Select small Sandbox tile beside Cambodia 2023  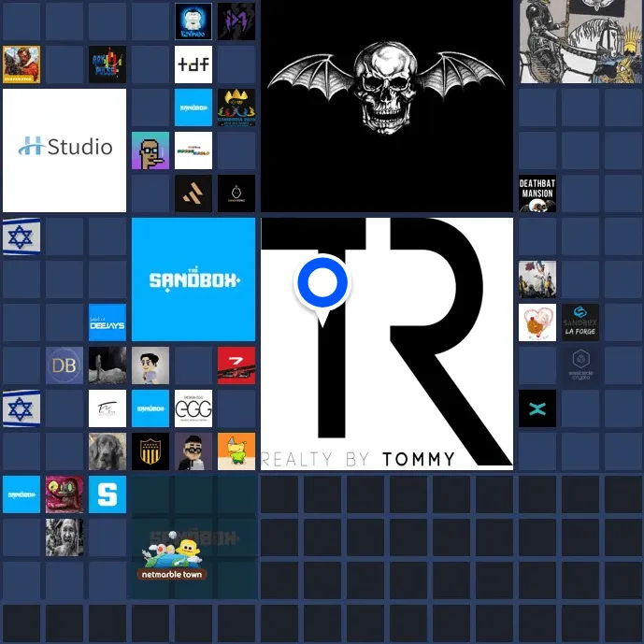click(x=193, y=107)
